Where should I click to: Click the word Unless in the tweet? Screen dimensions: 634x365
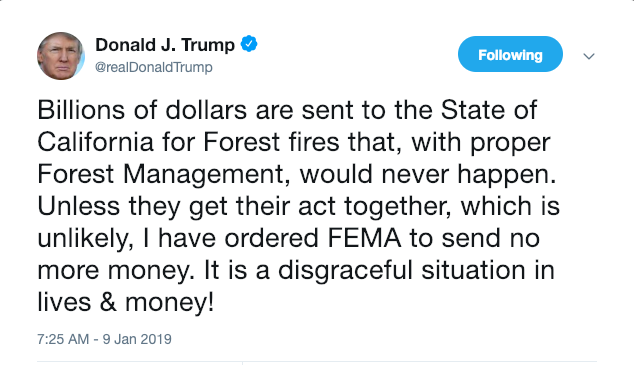[78, 206]
